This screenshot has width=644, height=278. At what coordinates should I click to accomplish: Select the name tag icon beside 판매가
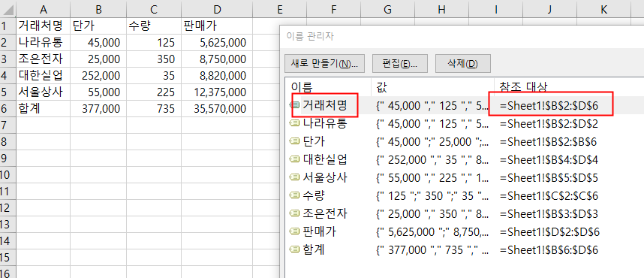click(294, 232)
